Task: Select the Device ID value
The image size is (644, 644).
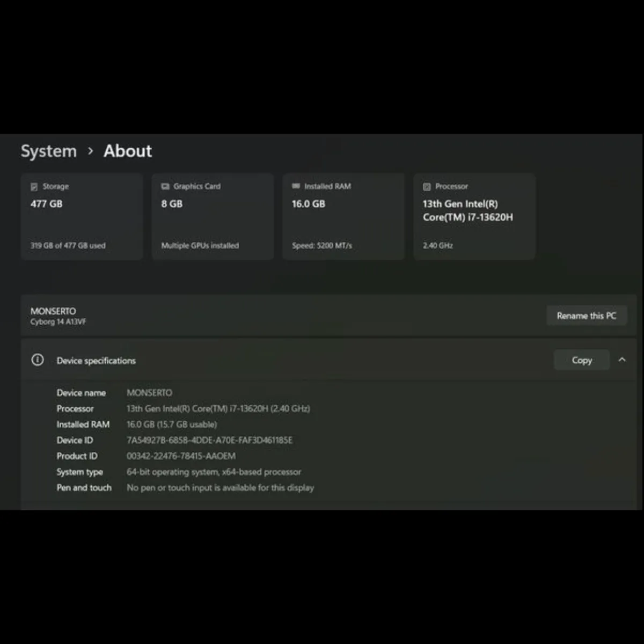Action: click(x=209, y=440)
